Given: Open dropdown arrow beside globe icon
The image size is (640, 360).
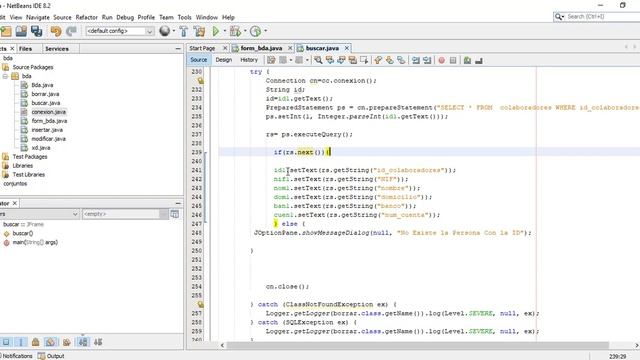Looking at the screenshot, I should point(174,31).
